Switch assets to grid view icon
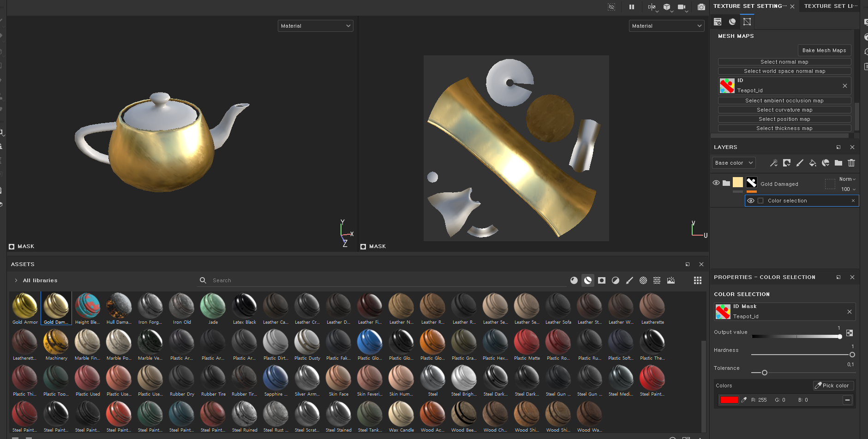Viewport: 868px width, 439px height. (697, 280)
